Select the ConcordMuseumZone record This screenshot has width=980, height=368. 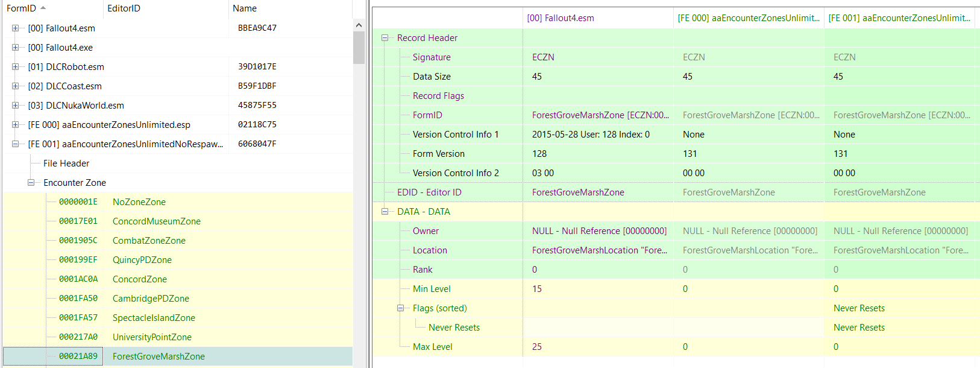(x=157, y=221)
